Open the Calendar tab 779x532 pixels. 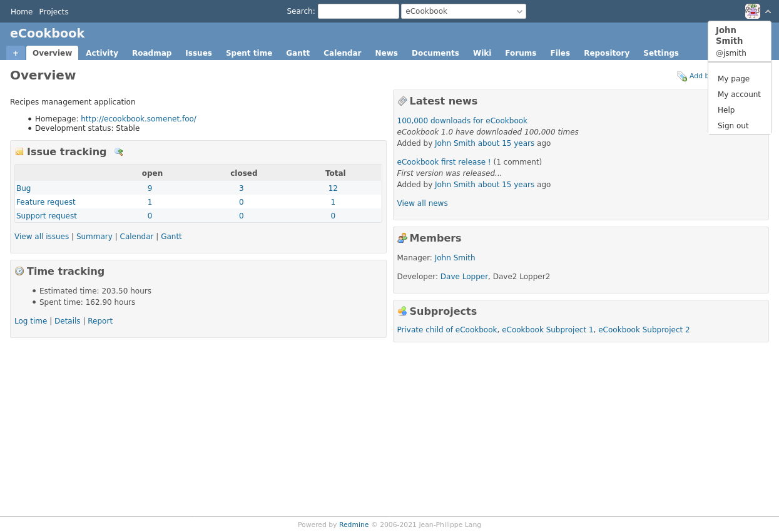pyautogui.click(x=342, y=53)
